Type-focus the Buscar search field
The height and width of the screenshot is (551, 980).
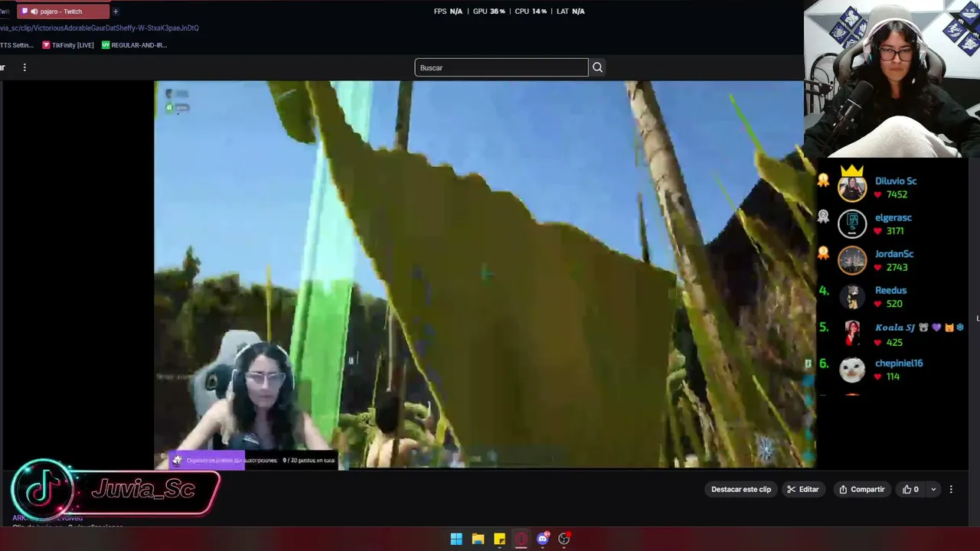click(x=501, y=67)
